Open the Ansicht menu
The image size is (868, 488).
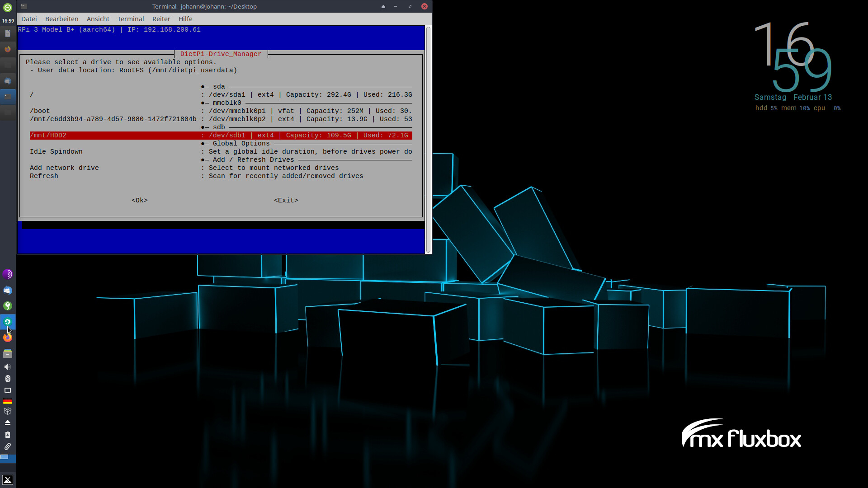click(x=98, y=19)
